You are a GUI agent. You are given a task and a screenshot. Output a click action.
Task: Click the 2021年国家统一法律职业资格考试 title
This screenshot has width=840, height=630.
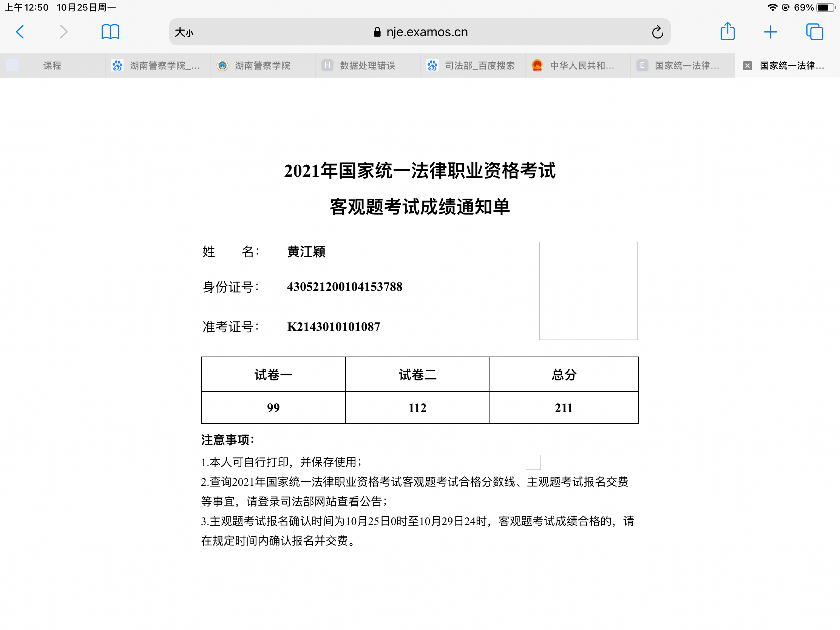[x=420, y=170]
